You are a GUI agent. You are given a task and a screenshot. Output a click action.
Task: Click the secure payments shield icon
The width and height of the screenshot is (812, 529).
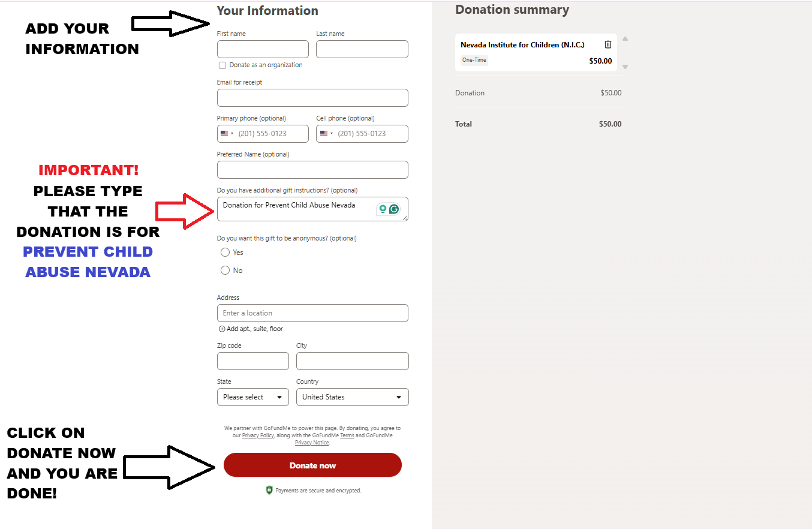tap(269, 490)
